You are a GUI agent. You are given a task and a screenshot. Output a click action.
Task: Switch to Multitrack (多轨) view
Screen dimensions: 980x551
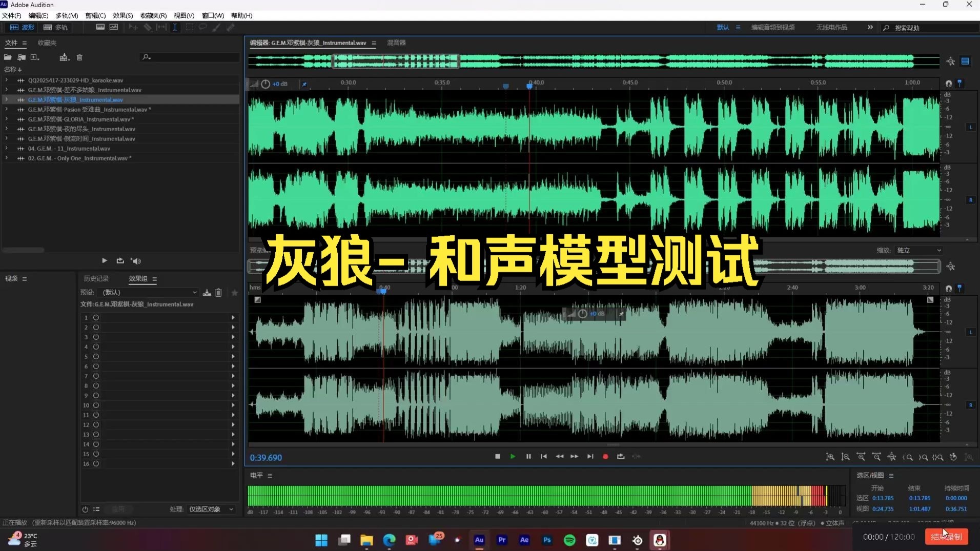point(55,27)
